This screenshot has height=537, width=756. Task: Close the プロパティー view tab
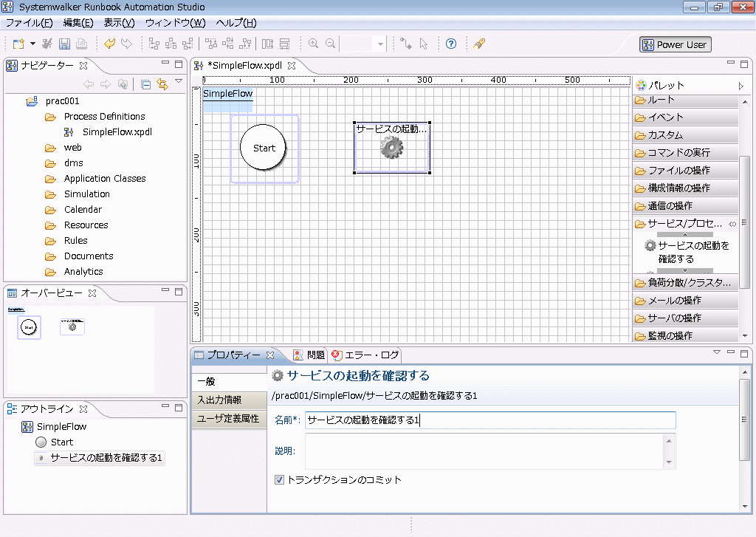tap(270, 355)
